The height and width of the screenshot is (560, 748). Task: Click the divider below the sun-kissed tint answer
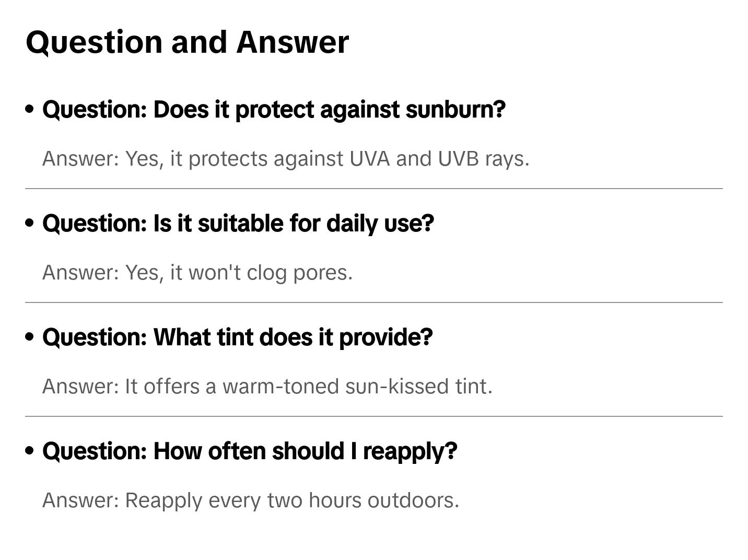coord(373,416)
